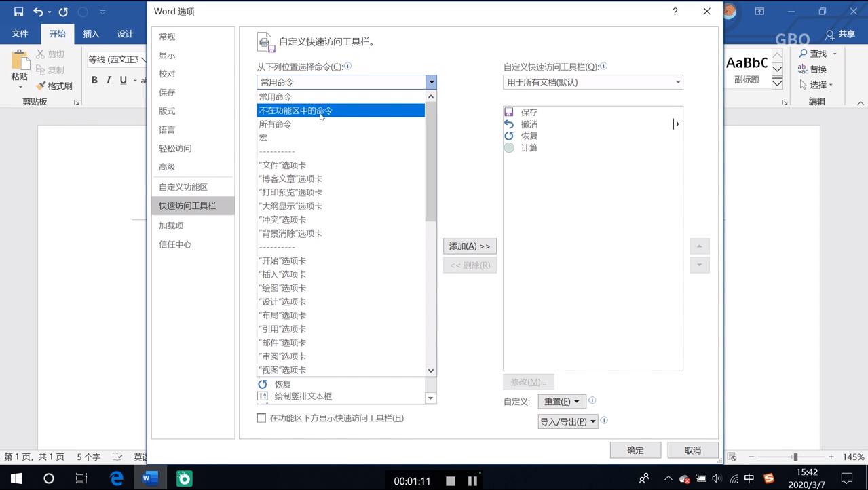Viewport: 868px width, 490px height.
Task: Click the Paste (粘贴) icon
Action: (20, 61)
